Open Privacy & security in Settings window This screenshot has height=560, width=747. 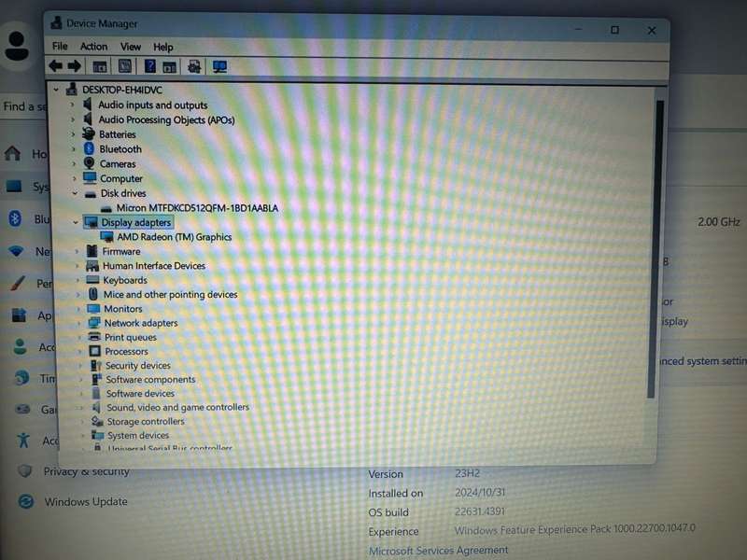point(86,471)
